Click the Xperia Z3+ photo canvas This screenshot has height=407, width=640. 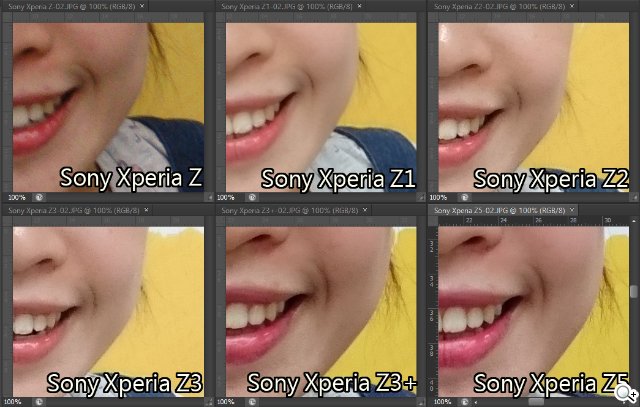[x=321, y=312]
